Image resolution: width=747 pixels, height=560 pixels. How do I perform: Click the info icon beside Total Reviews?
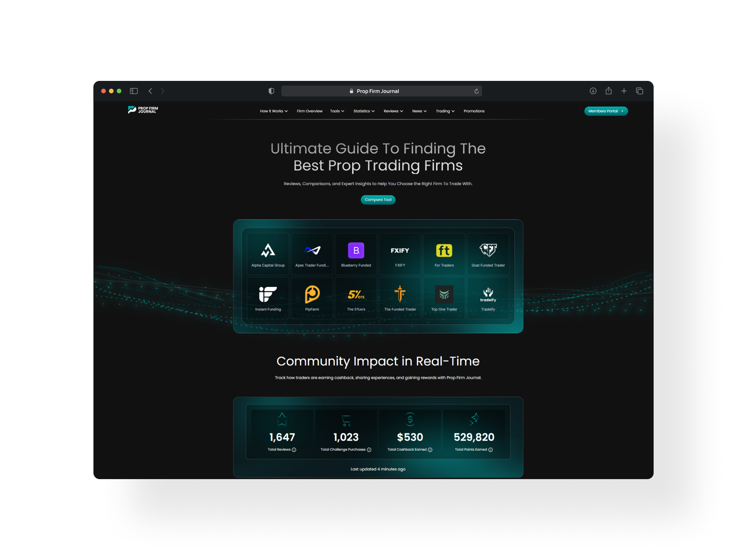[x=294, y=450]
